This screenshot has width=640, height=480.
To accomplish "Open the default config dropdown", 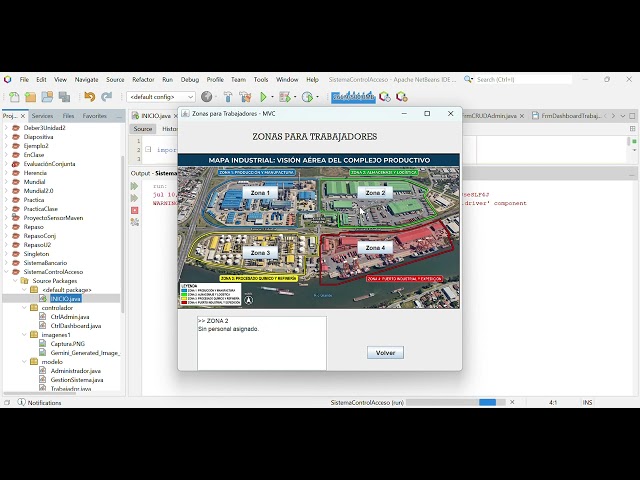I will (x=161, y=97).
